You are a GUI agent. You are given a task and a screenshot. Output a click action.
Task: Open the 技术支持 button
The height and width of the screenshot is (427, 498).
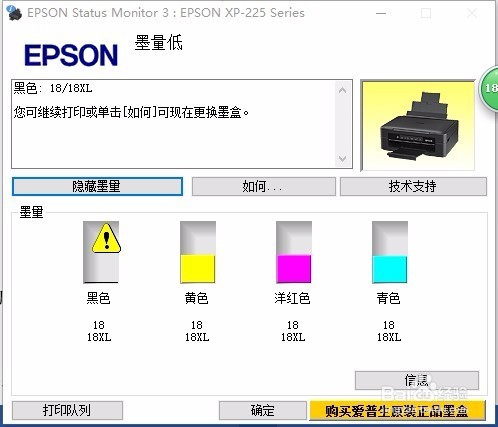coord(413,186)
